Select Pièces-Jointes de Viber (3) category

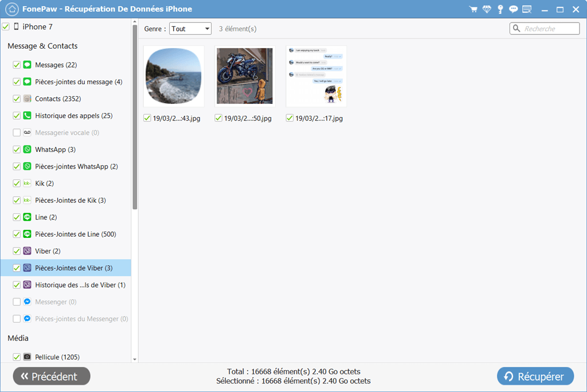coord(66,268)
